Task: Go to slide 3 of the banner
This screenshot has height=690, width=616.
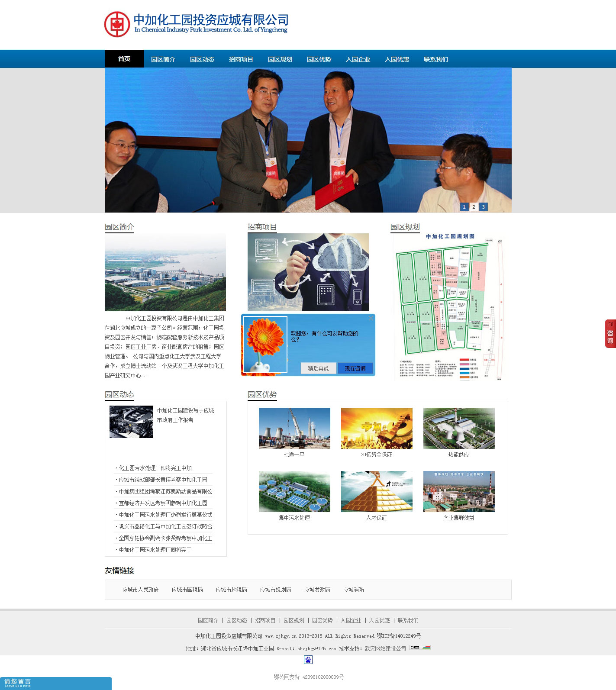Action: 483,207
